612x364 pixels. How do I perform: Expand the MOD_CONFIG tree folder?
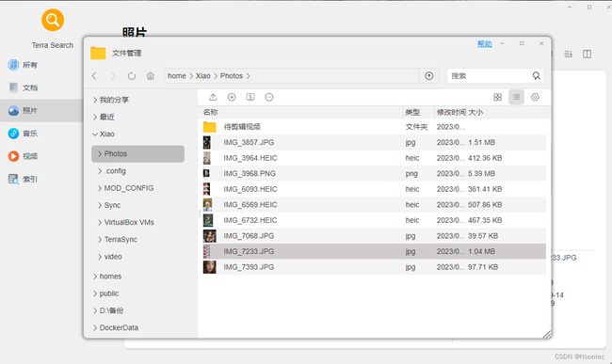100,188
